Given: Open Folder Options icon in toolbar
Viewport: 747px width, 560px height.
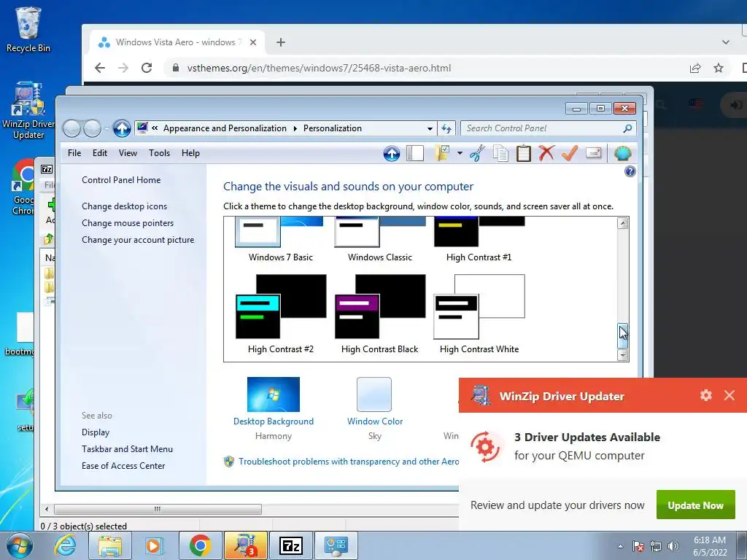Looking at the screenshot, I should point(443,153).
